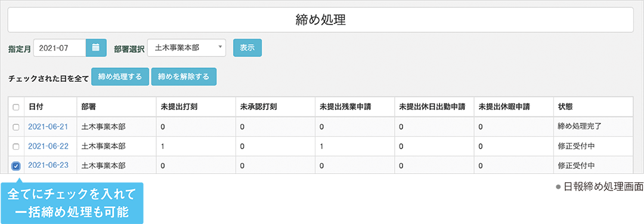Screen dimensions: 644x224
Task: Click 未提出打刻 value 1 in 2021-06-22 row
Action: [x=163, y=146]
